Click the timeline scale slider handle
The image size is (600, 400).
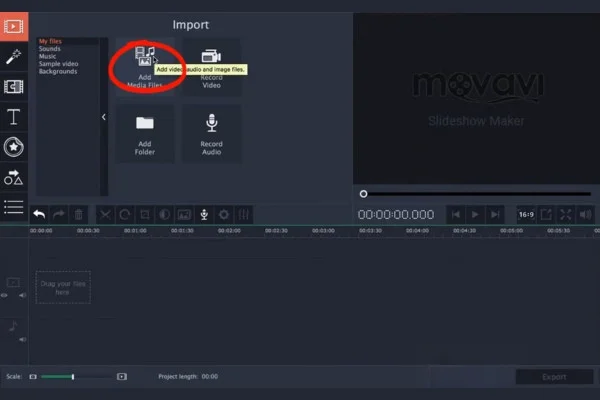73,377
